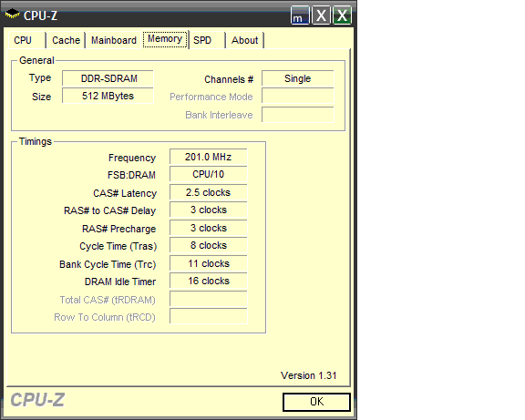Click the greyed Row To Column (tRCD) label

tap(105, 317)
